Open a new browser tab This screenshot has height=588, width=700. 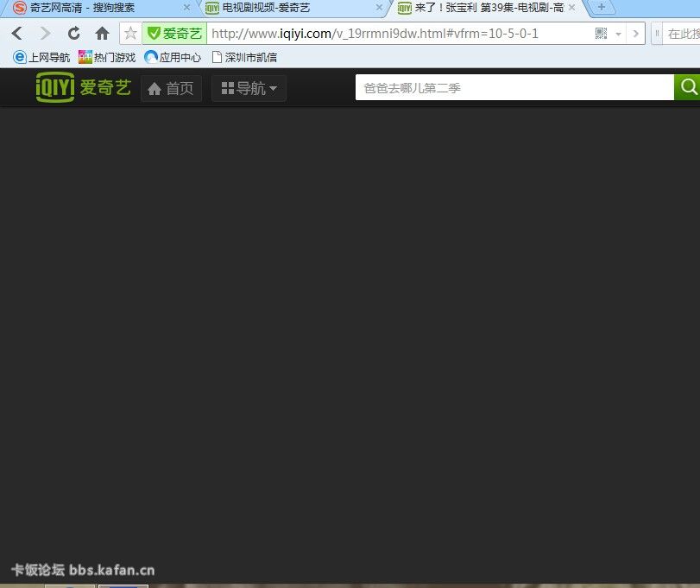click(601, 8)
